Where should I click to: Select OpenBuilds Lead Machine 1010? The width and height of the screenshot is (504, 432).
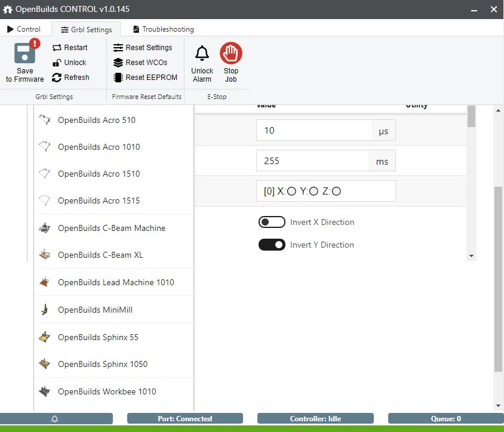114,282
